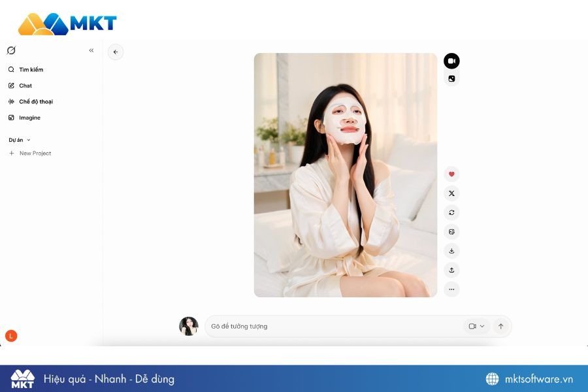Switch to video mode with the camera icon

[x=451, y=61]
